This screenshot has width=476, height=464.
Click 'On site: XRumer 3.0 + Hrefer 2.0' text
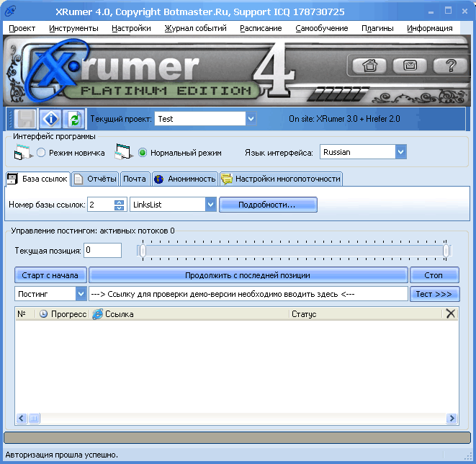click(344, 119)
